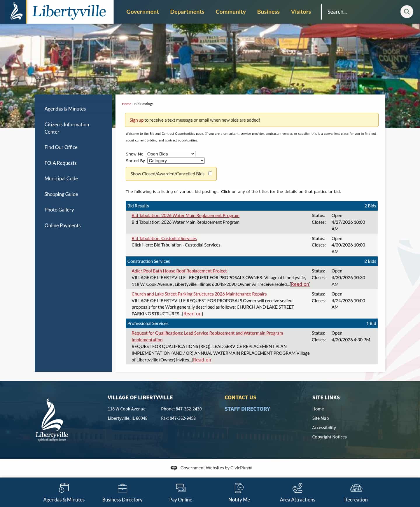Select Online Payments in sidebar
This screenshot has width=420, height=507.
62,225
